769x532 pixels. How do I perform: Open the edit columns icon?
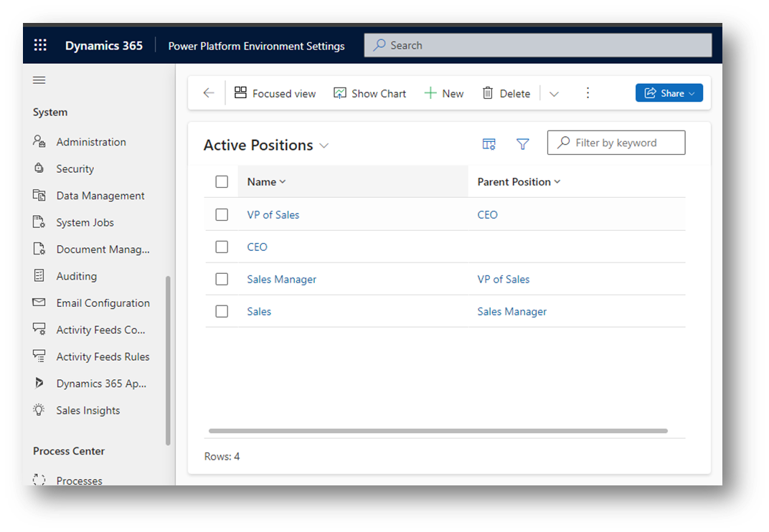[x=489, y=144]
